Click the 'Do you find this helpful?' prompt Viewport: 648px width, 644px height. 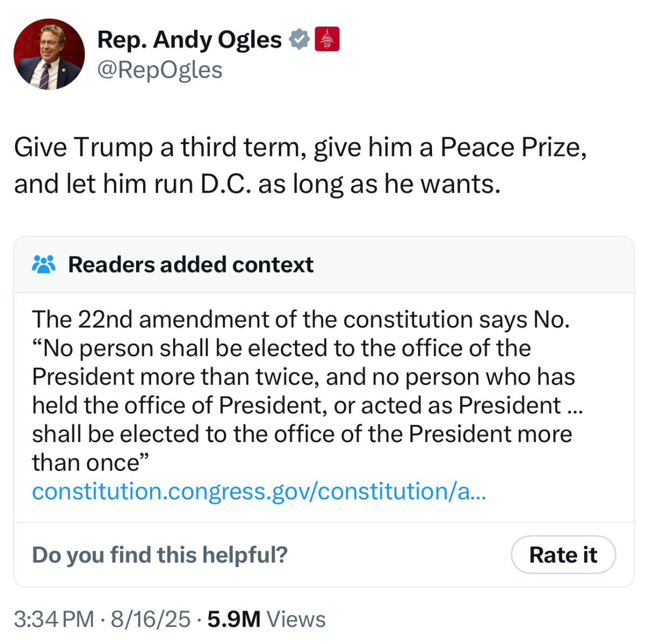coord(160,554)
